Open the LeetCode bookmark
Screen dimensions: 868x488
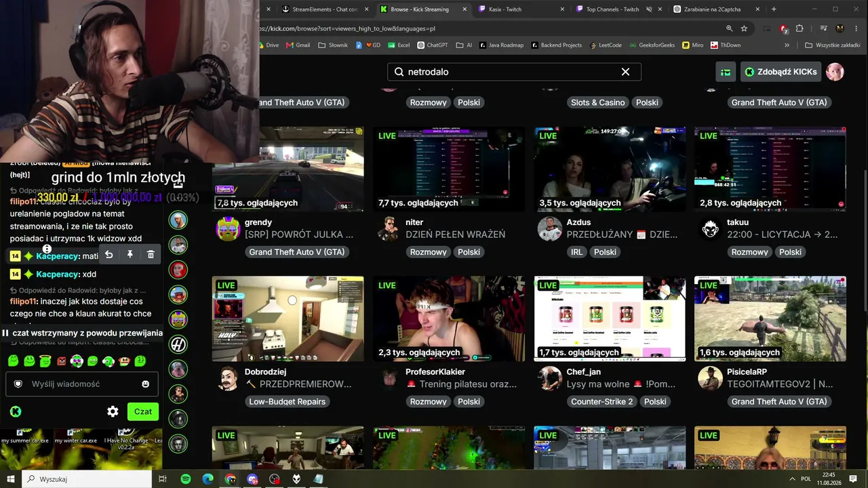pyautogui.click(x=606, y=45)
